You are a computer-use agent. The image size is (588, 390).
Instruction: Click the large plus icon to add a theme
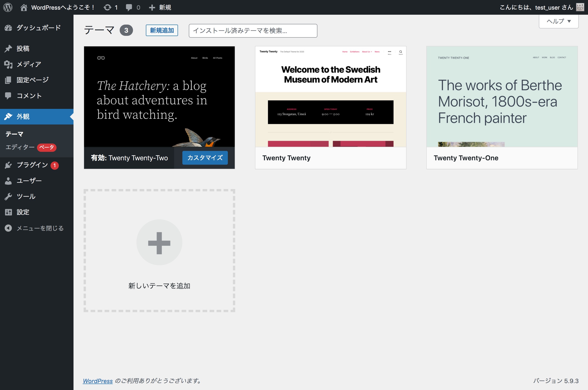tap(159, 243)
